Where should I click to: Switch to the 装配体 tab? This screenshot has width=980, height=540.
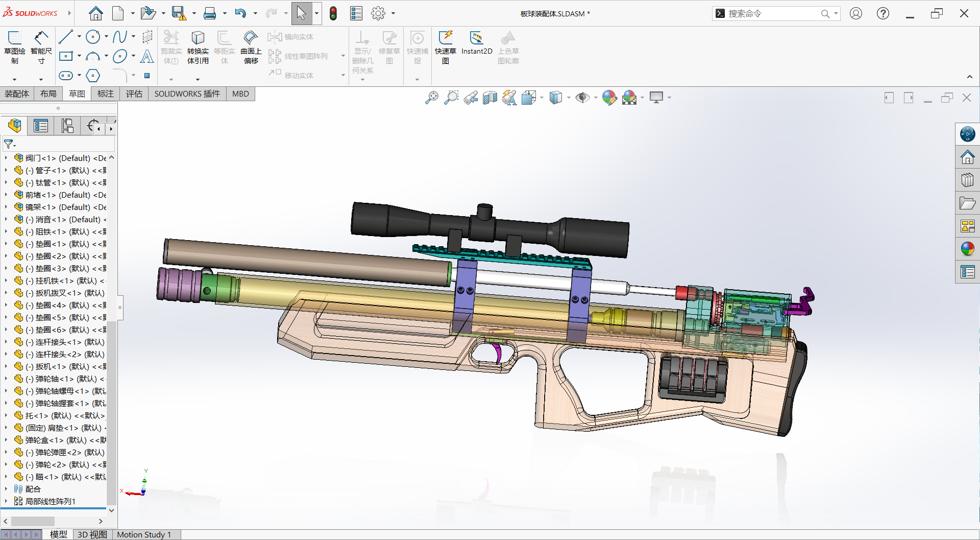(x=17, y=93)
